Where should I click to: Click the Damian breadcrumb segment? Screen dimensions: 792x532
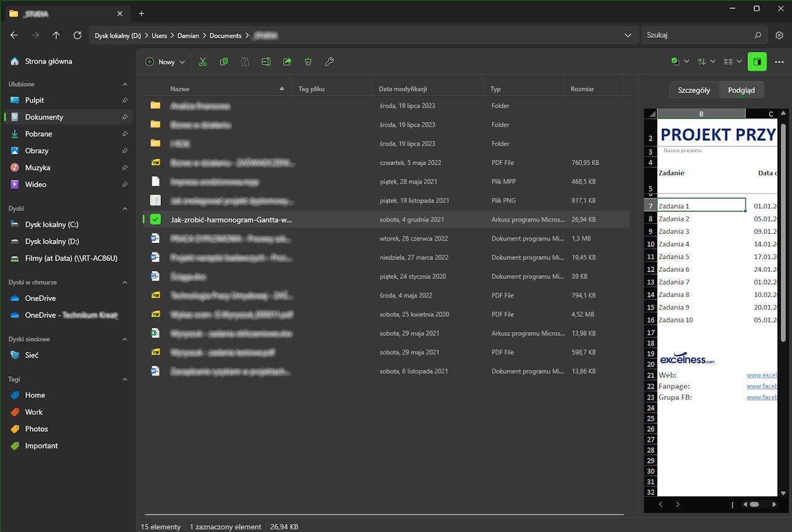click(x=188, y=35)
